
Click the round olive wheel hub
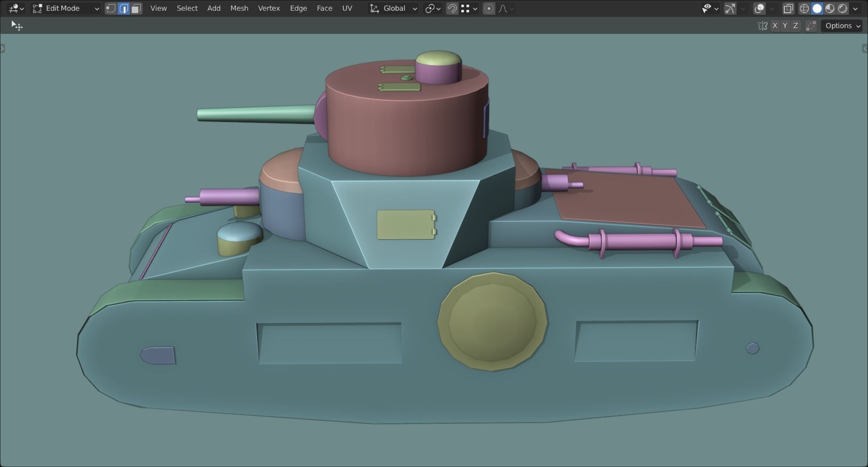tap(492, 322)
